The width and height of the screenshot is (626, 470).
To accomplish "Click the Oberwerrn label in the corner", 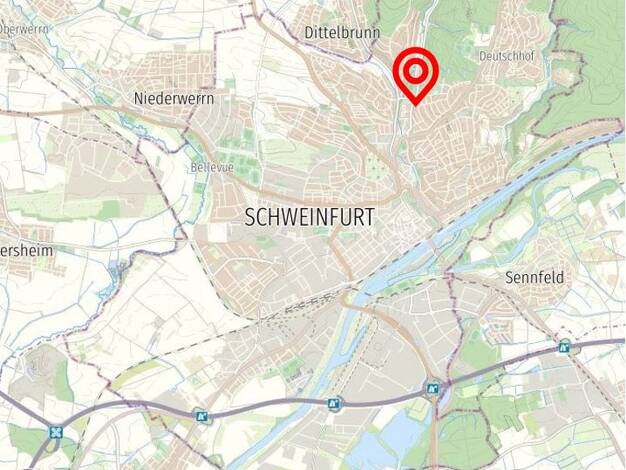I will (x=24, y=29).
